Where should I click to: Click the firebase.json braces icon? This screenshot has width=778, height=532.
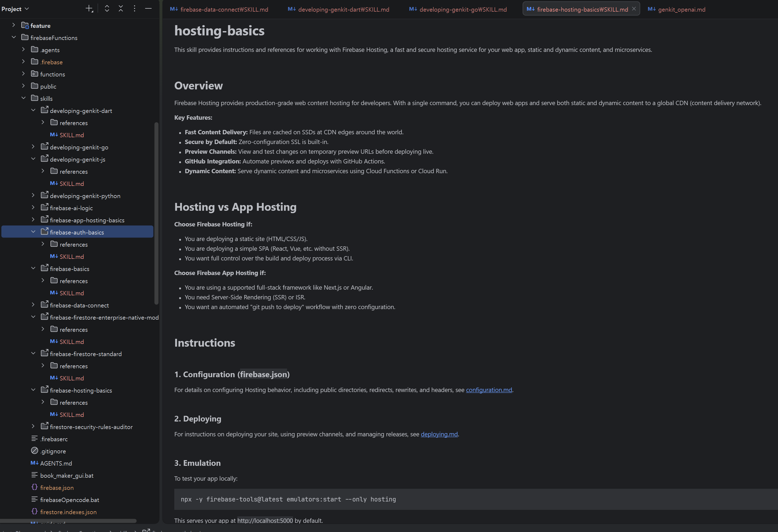click(x=35, y=487)
